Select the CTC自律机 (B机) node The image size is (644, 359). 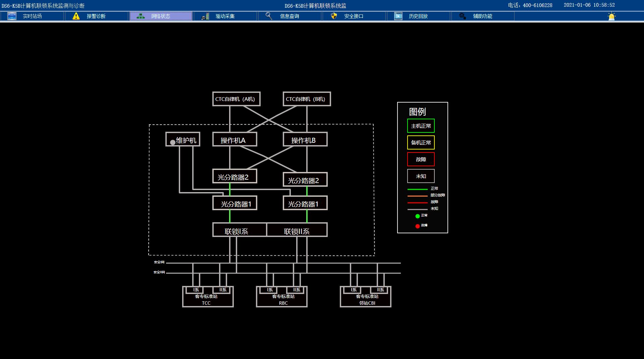[x=307, y=99]
